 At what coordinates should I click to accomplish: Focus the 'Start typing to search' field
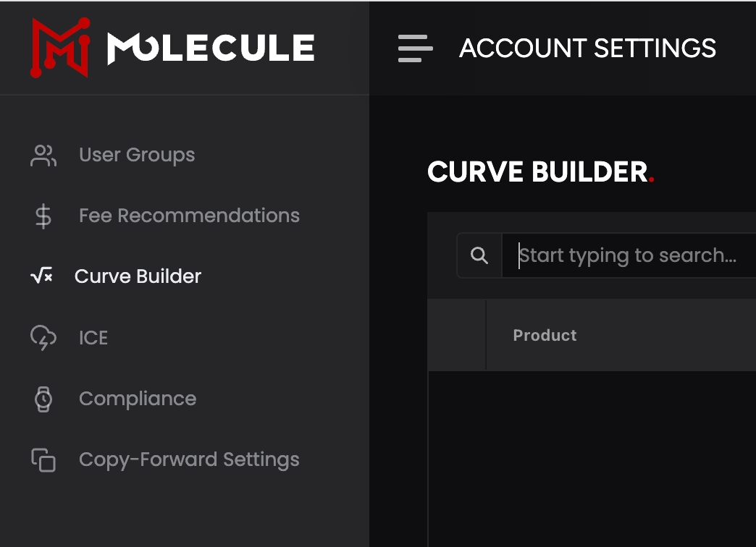click(627, 255)
